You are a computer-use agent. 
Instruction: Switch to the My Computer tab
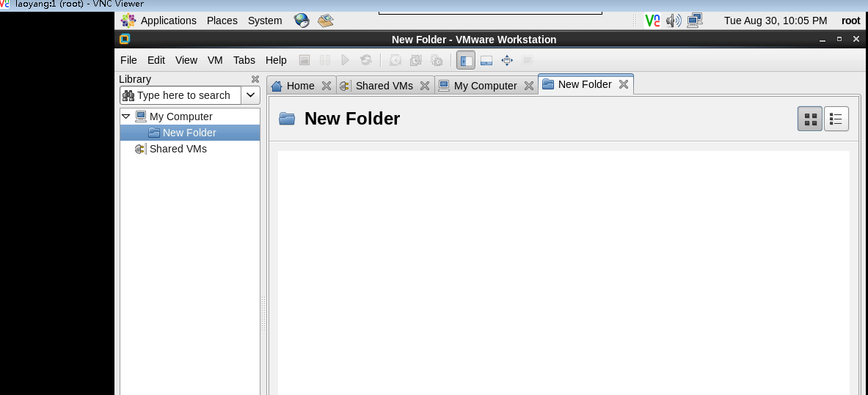point(486,86)
